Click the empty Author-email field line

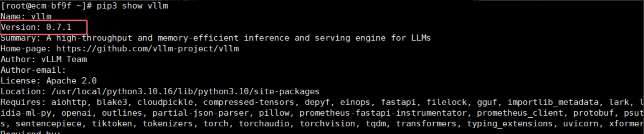click(x=33, y=70)
